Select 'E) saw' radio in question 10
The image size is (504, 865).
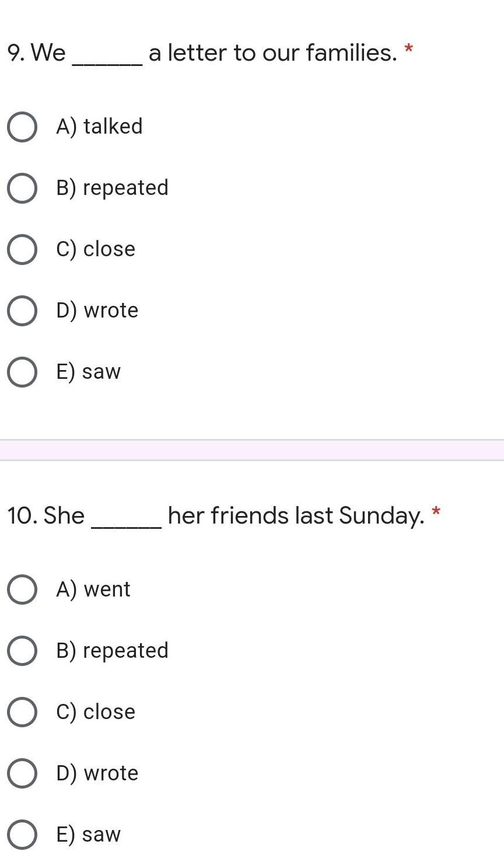pos(22,835)
